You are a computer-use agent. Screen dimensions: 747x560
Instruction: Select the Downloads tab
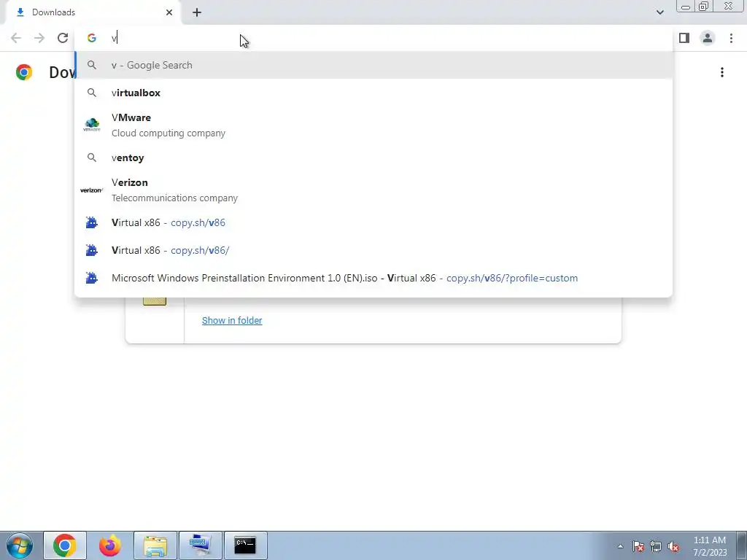93,12
